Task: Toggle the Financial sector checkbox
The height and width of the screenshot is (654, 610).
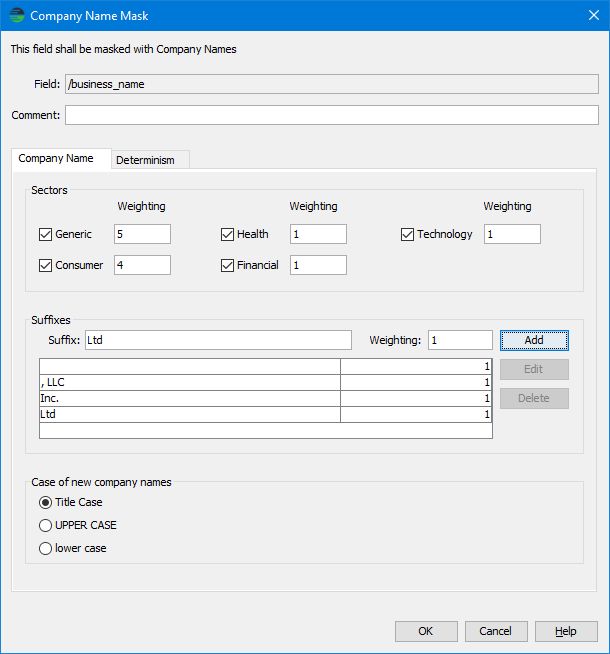Action: pos(227,265)
